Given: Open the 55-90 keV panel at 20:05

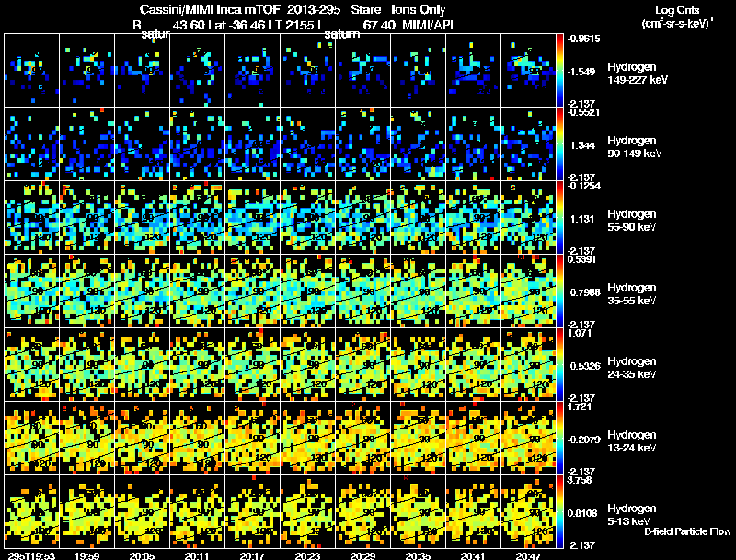Looking at the screenshot, I should pos(142,218).
